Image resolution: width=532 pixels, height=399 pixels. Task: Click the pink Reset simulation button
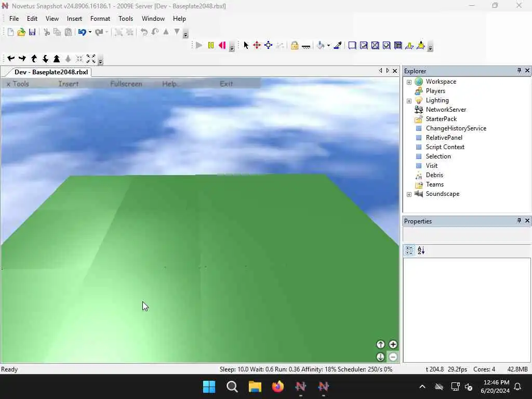click(x=222, y=46)
